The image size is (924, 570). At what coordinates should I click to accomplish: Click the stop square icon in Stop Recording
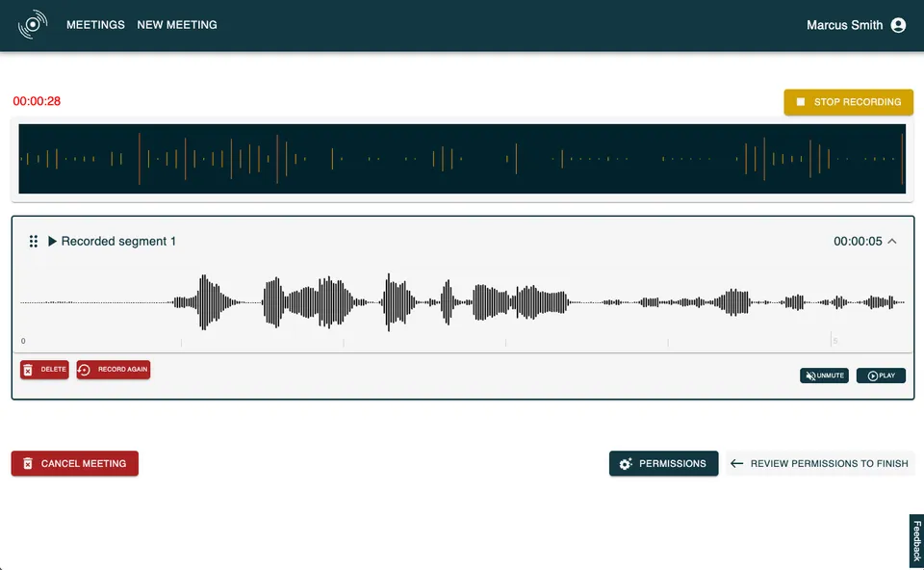(x=800, y=102)
